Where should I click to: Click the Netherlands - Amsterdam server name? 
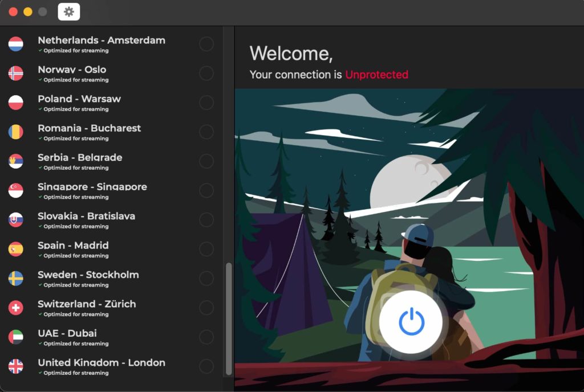click(102, 40)
